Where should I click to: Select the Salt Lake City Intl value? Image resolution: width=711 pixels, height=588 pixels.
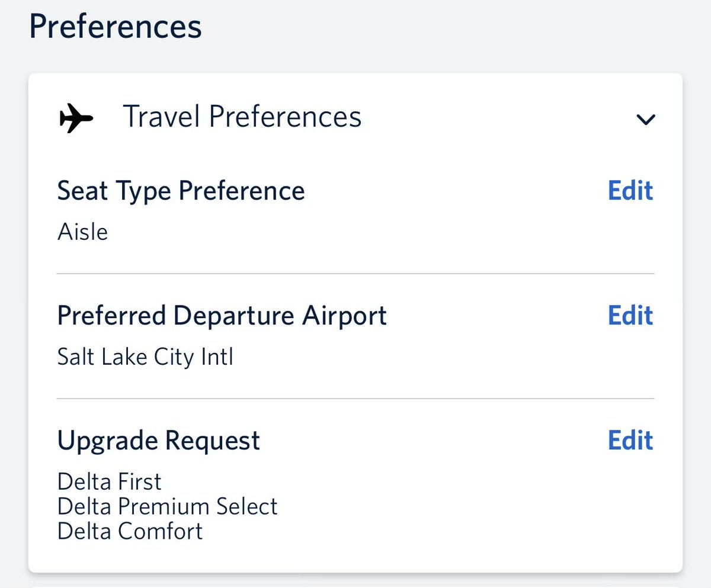145,357
